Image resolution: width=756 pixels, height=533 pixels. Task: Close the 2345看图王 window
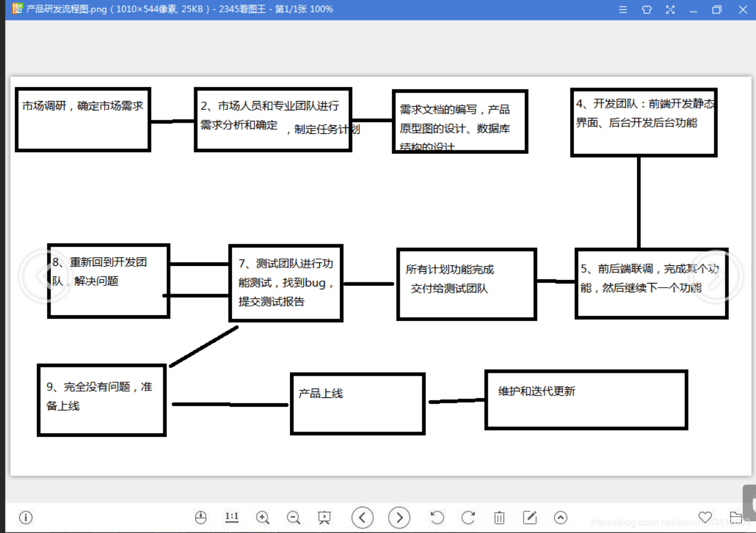[742, 9]
